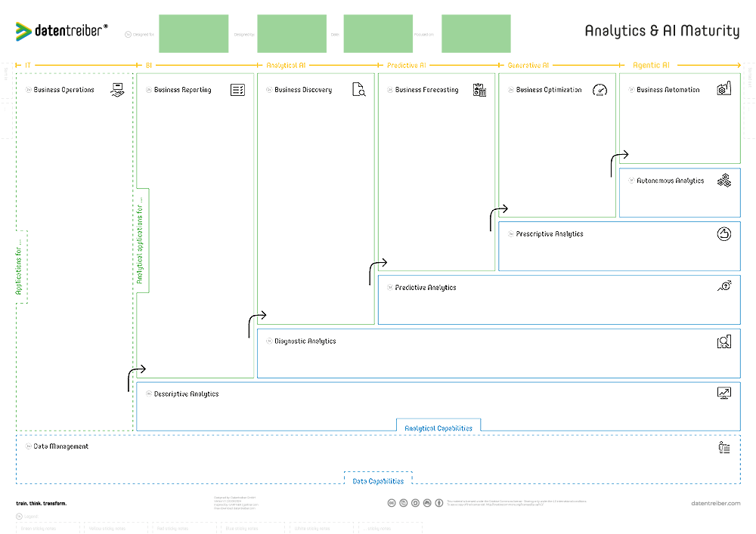Click the Agentic AI stage label
Screen dimensions: 756x534
[x=651, y=65]
